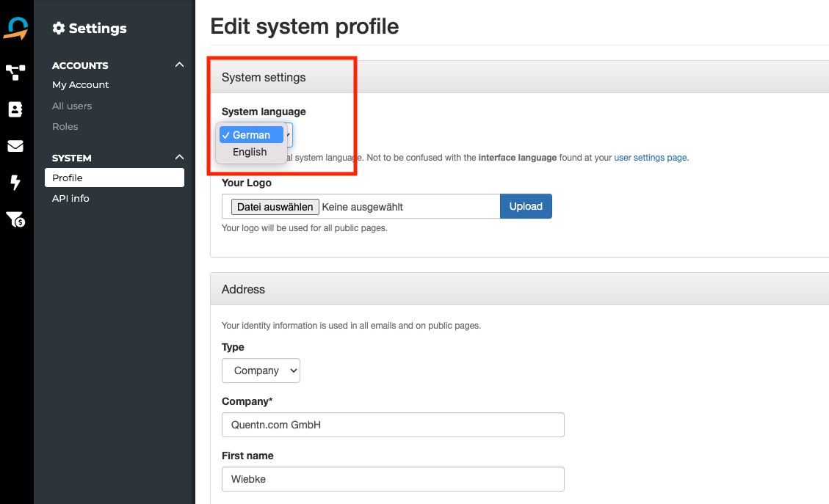829x504 pixels.
Task: Open the contacts address book icon
Action: pyautogui.click(x=15, y=109)
